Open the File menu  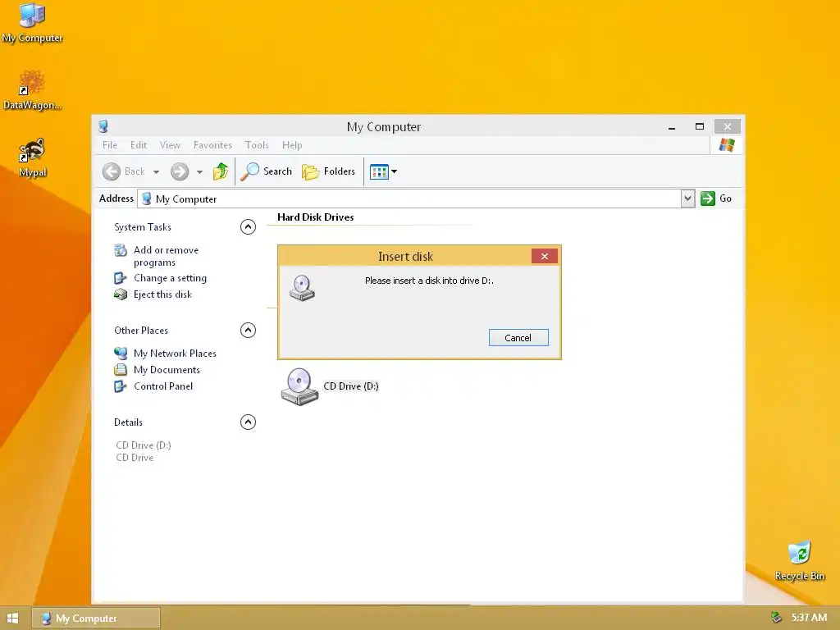[x=110, y=145]
